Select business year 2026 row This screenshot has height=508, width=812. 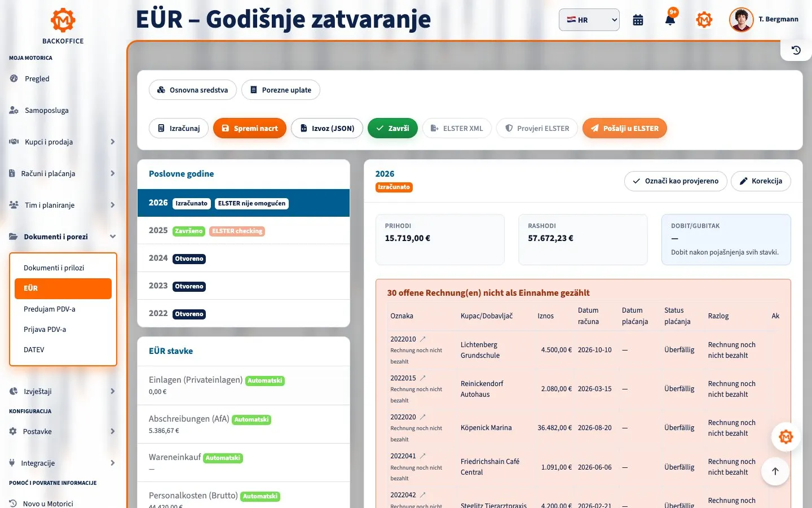tap(244, 203)
